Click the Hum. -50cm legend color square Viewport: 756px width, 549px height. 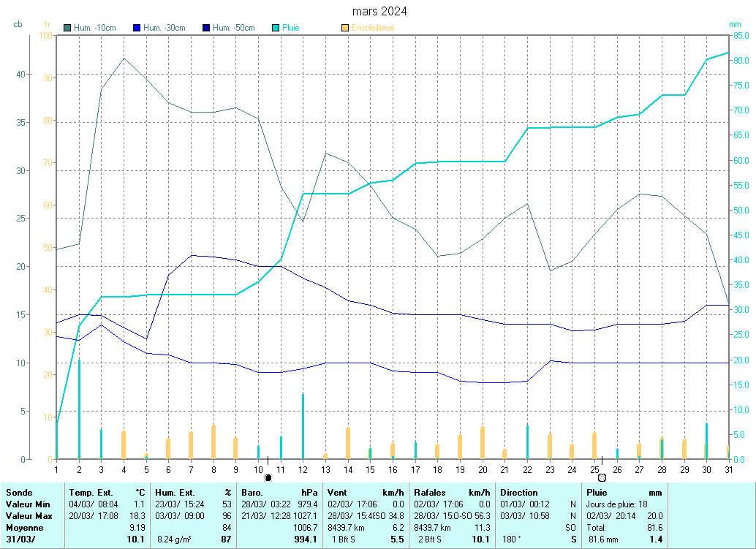207,28
